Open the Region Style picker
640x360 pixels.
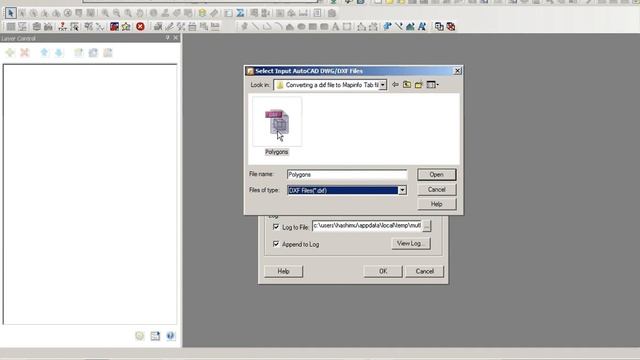[410, 27]
